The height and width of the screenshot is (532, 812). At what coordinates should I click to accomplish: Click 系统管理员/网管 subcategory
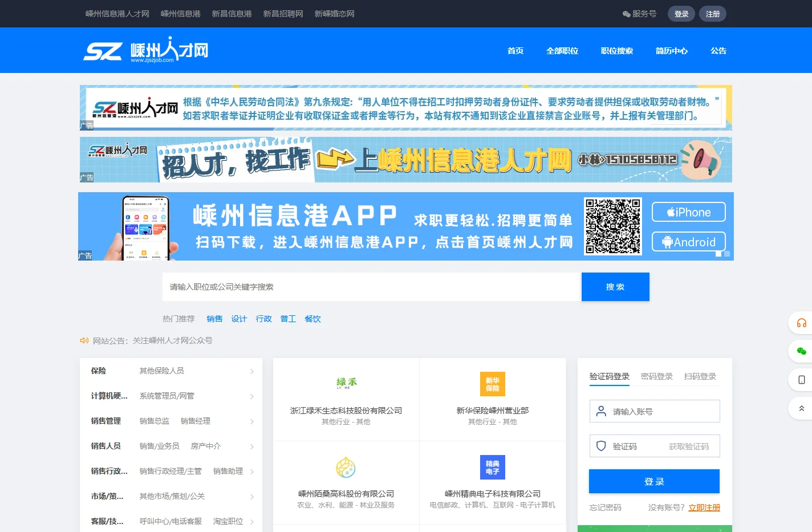pyautogui.click(x=167, y=396)
